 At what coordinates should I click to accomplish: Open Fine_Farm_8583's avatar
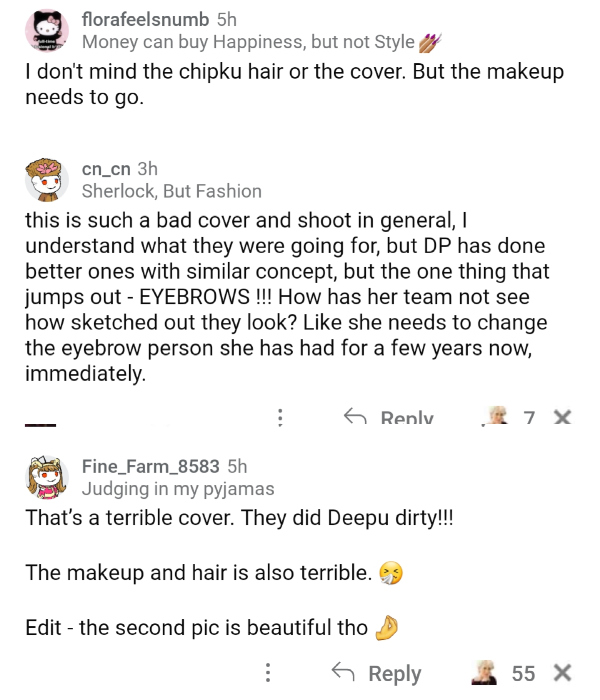coord(46,478)
